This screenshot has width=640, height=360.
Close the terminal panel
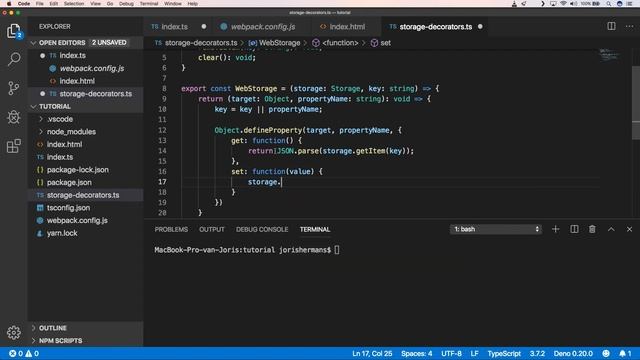click(629, 229)
